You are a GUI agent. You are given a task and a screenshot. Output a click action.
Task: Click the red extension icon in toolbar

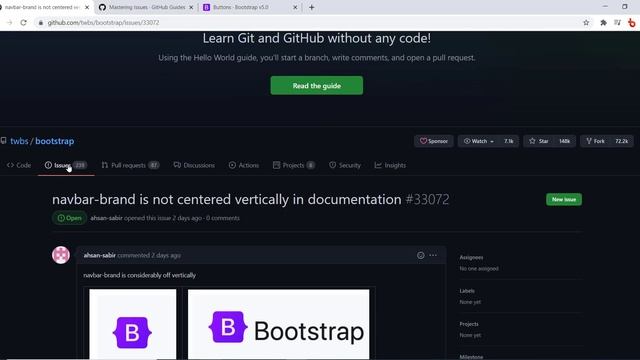[632, 22]
